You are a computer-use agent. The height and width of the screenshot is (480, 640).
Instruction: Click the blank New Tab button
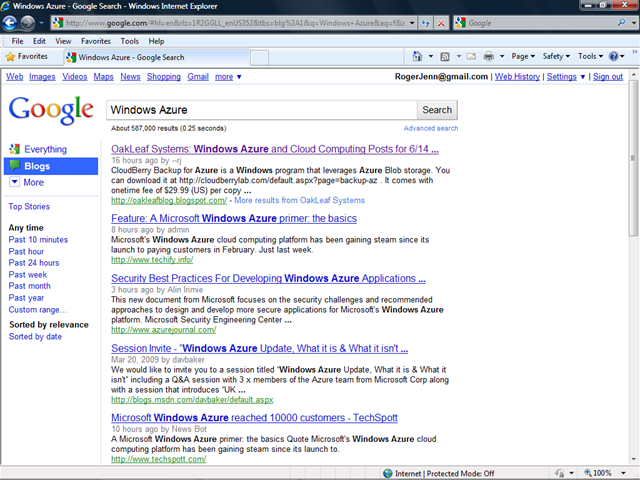[x=259, y=58]
